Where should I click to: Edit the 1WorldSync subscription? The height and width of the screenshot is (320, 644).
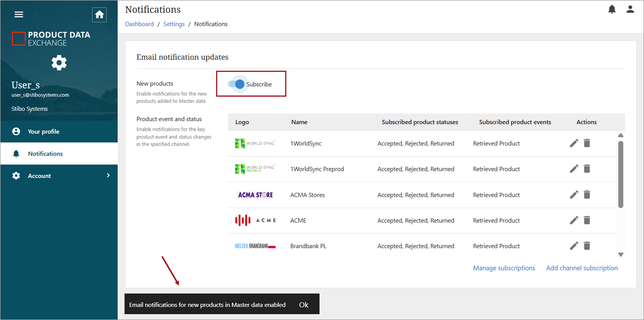click(x=574, y=143)
